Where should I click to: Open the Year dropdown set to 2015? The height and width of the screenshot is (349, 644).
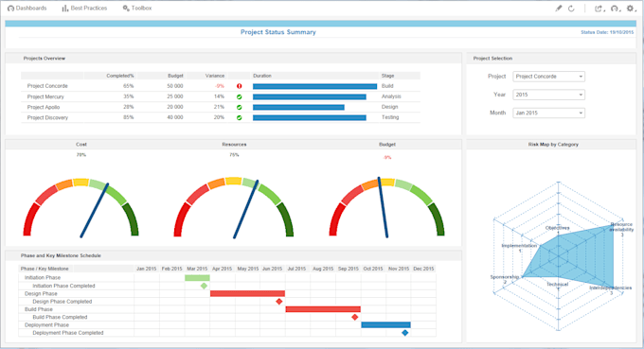548,95
